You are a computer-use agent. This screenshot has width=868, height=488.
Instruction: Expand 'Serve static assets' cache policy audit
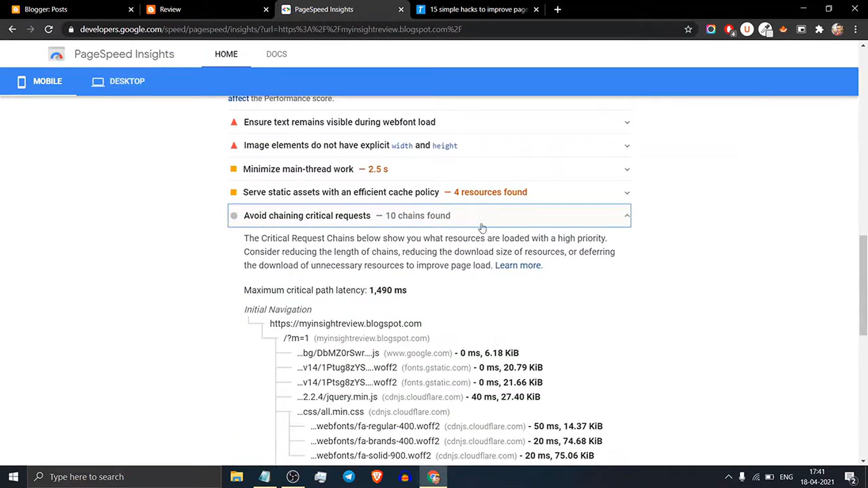pos(429,192)
